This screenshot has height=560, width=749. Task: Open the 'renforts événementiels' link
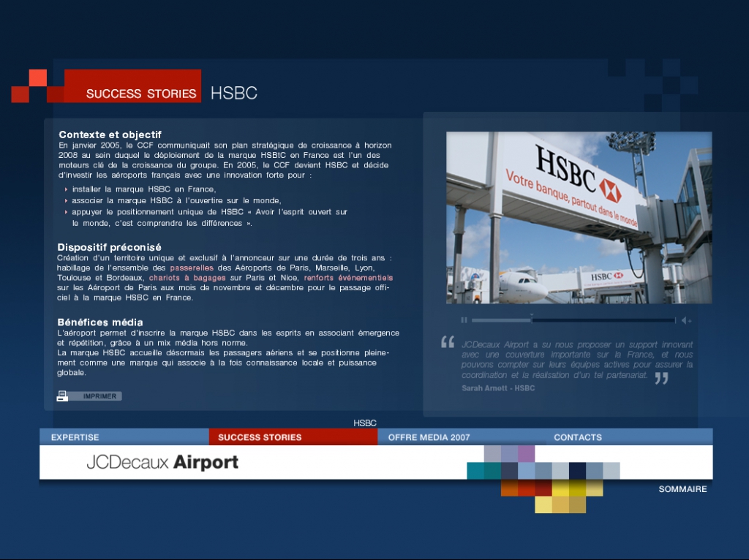(348, 278)
